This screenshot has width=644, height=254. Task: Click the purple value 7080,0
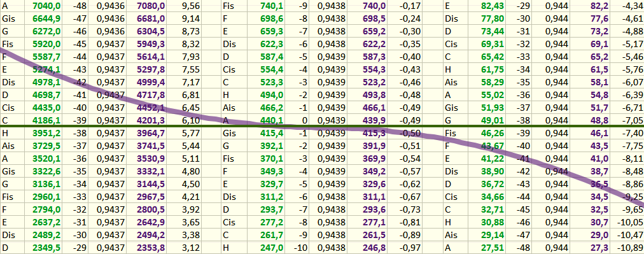click(x=151, y=6)
